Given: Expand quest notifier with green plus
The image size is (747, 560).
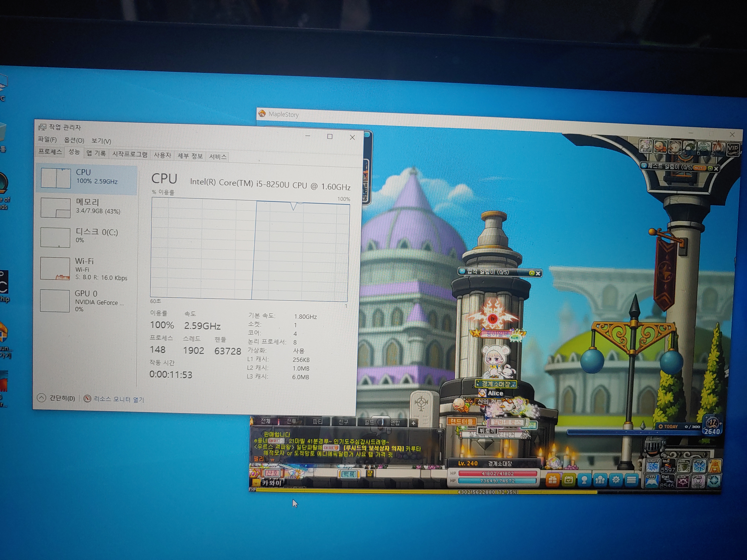Looking at the screenshot, I should [710, 168].
